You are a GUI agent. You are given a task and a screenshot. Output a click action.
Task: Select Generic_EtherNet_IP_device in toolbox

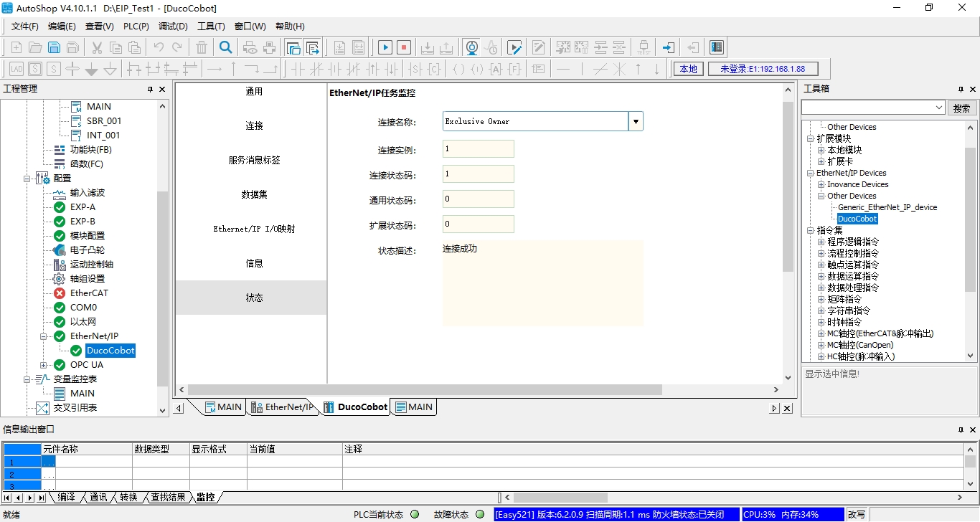(887, 207)
